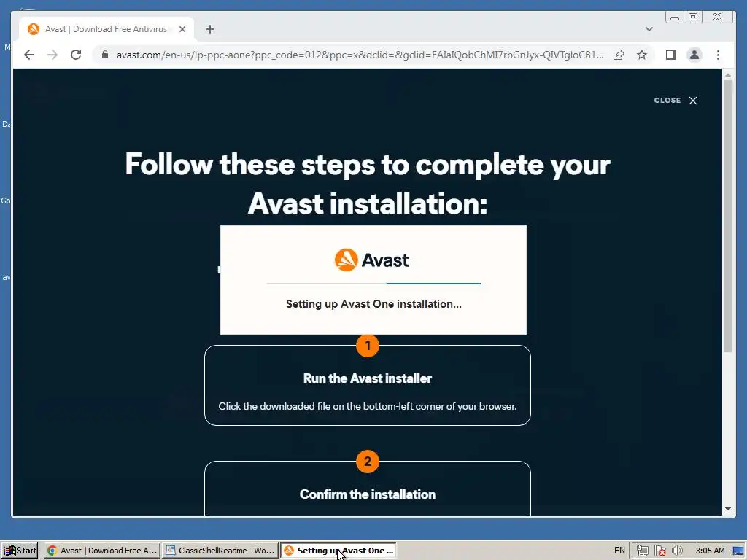Bookmark this page with the star icon
747x560 pixels.
click(642, 55)
